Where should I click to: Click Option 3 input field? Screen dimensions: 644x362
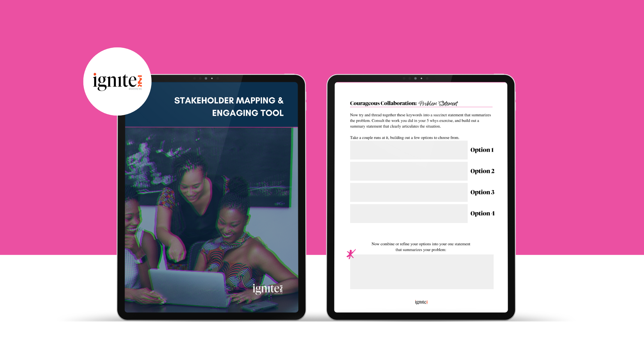pos(407,192)
